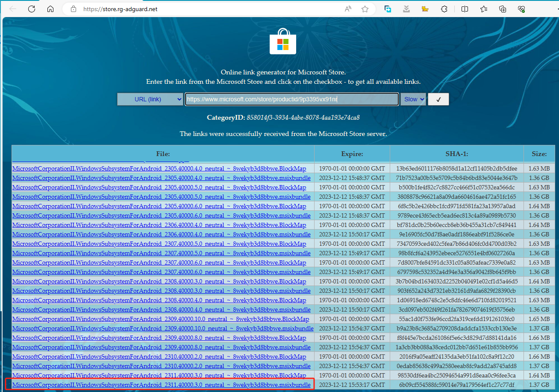Screen dimensions: 559x392
Task: Click the browser refresh button
Action: [x=32, y=9]
